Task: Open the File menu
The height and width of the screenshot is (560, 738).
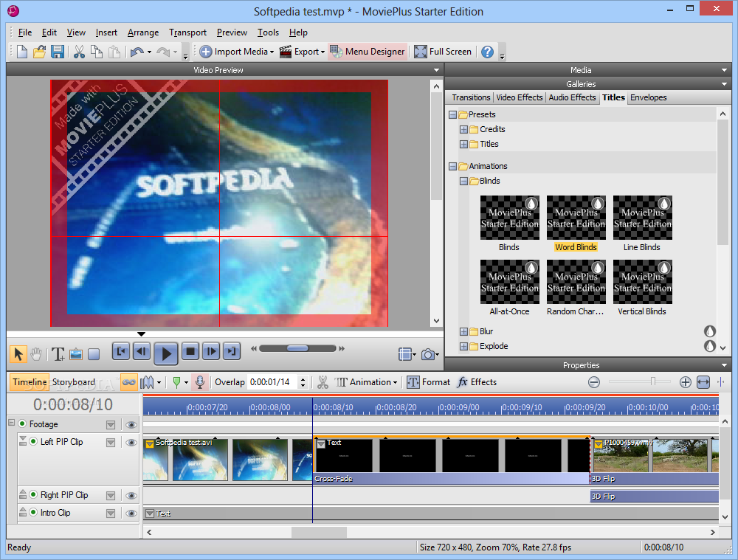Action: 25,32
